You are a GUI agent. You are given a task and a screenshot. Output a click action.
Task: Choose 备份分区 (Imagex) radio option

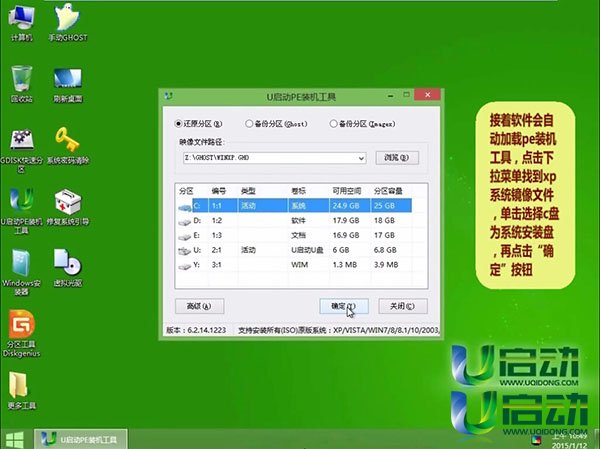click(334, 123)
